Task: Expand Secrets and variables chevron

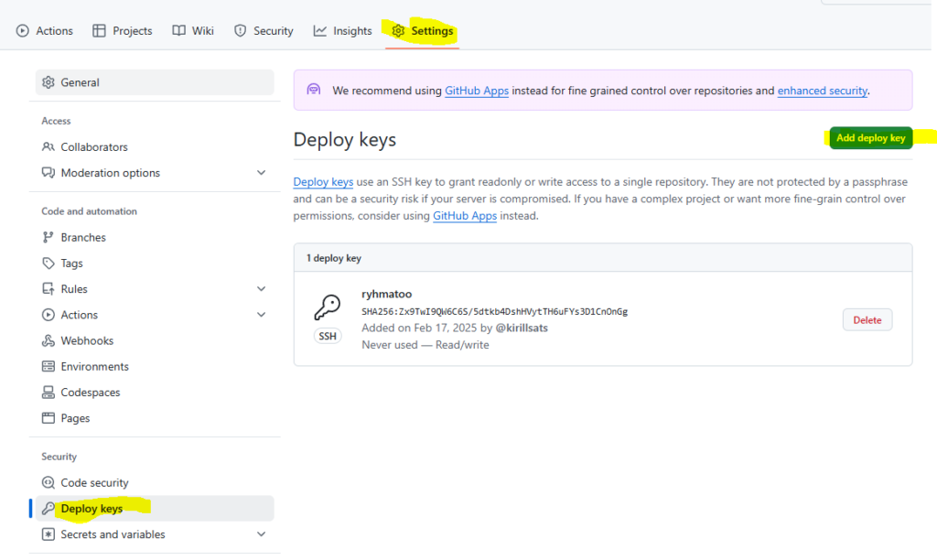Action: point(261,534)
